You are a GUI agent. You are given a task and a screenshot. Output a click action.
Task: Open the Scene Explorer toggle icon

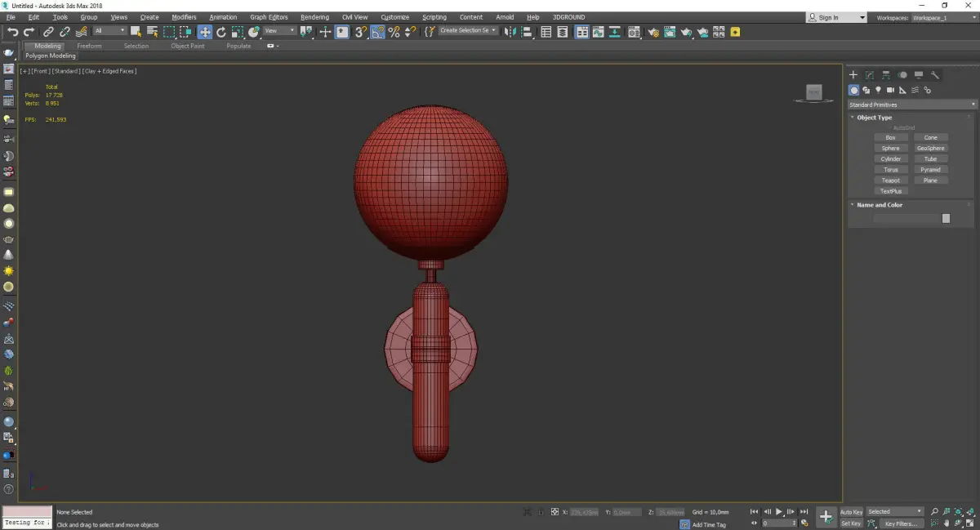click(x=546, y=32)
